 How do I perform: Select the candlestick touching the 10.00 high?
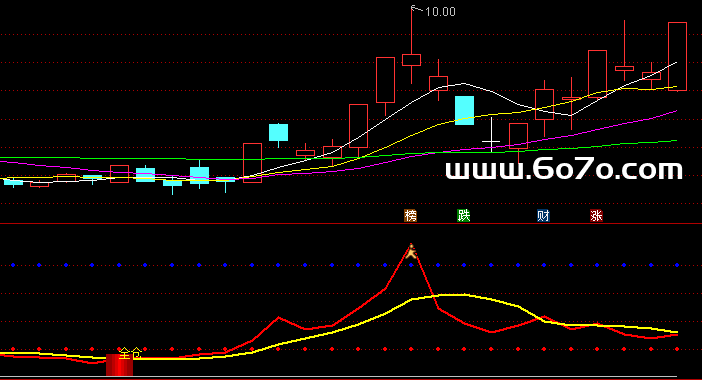[x=411, y=45]
